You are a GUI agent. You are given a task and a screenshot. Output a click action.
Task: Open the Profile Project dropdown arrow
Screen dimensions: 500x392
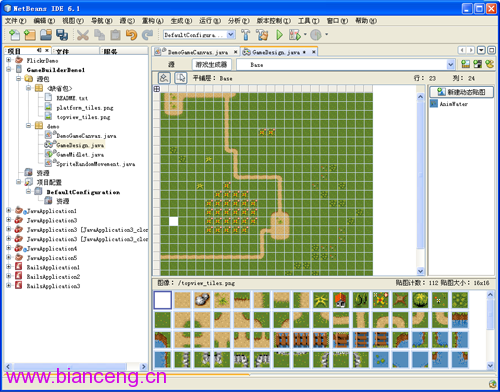(x=326, y=34)
